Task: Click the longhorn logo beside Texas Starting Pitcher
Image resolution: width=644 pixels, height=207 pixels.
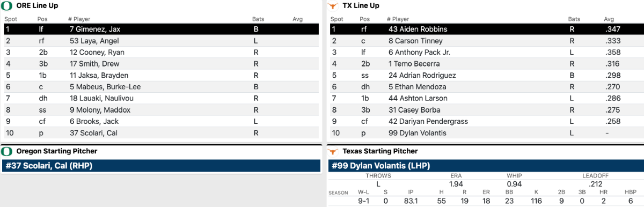Action: click(x=333, y=151)
